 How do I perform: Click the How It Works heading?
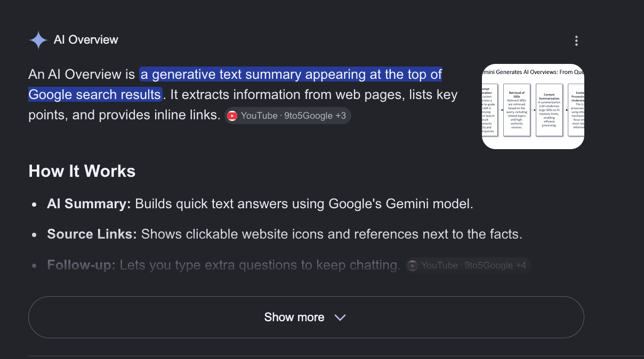82,171
